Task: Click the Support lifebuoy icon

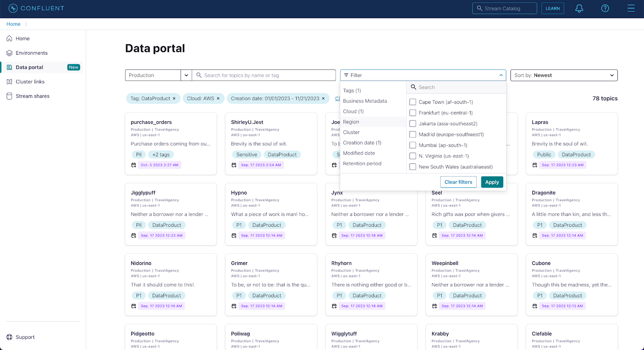Action: pyautogui.click(x=9, y=337)
